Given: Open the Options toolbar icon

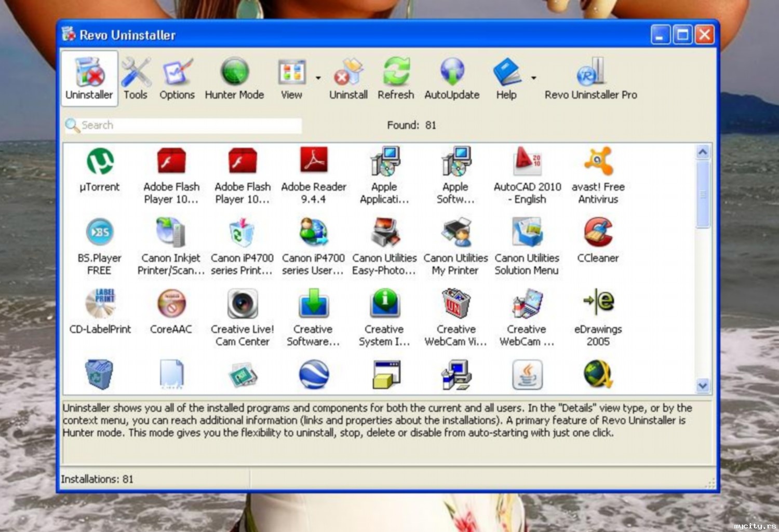Looking at the screenshot, I should (x=177, y=79).
